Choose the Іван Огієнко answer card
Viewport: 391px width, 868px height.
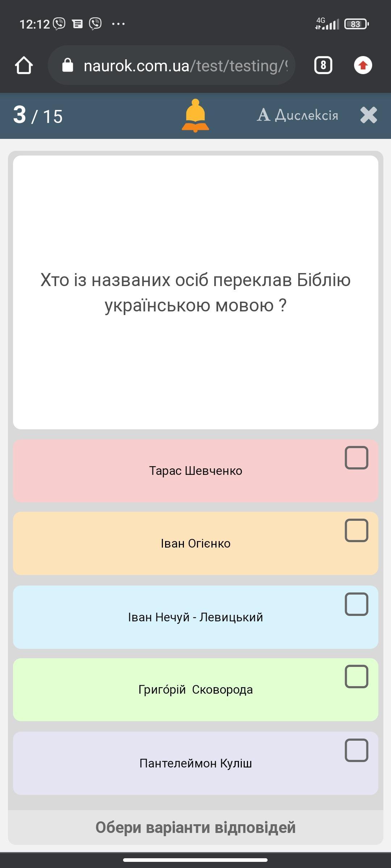pos(195,544)
